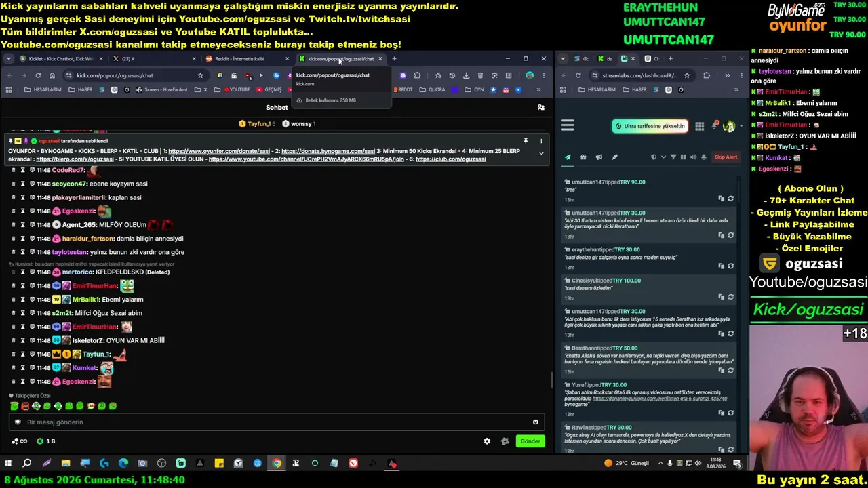The image size is (868, 488).
Task: Open the donate.bynogame.com/sasi link
Action: click(x=328, y=151)
